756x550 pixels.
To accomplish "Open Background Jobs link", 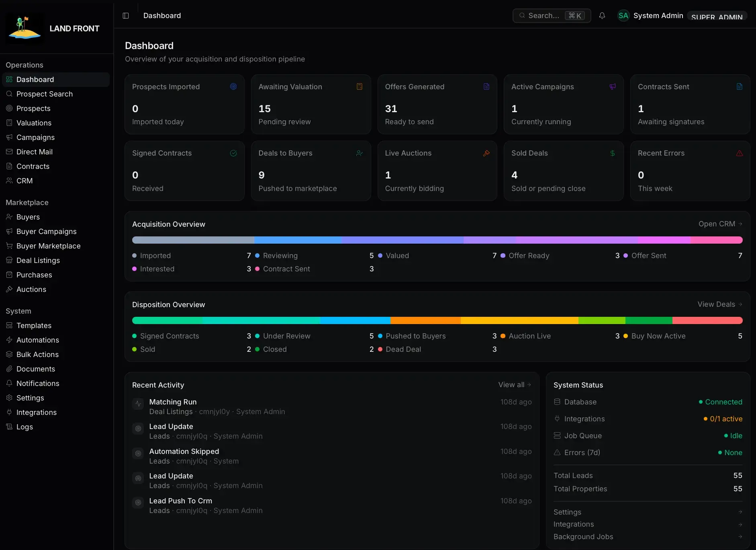I will point(648,537).
